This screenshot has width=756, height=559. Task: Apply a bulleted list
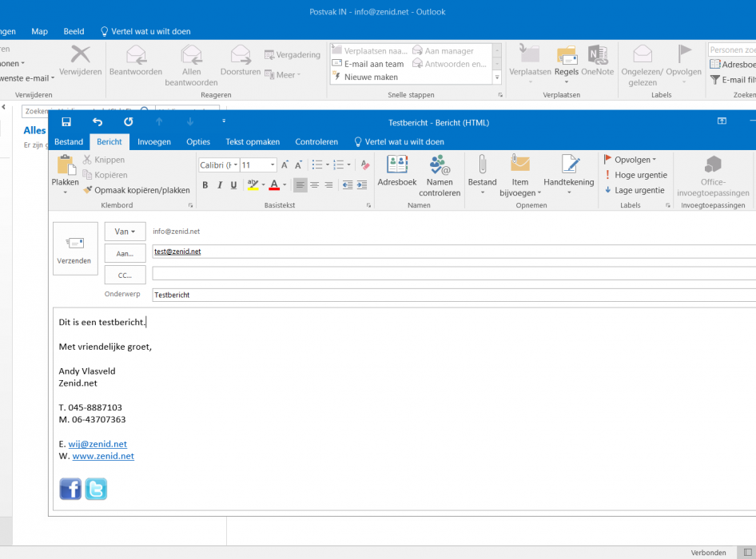click(x=316, y=165)
